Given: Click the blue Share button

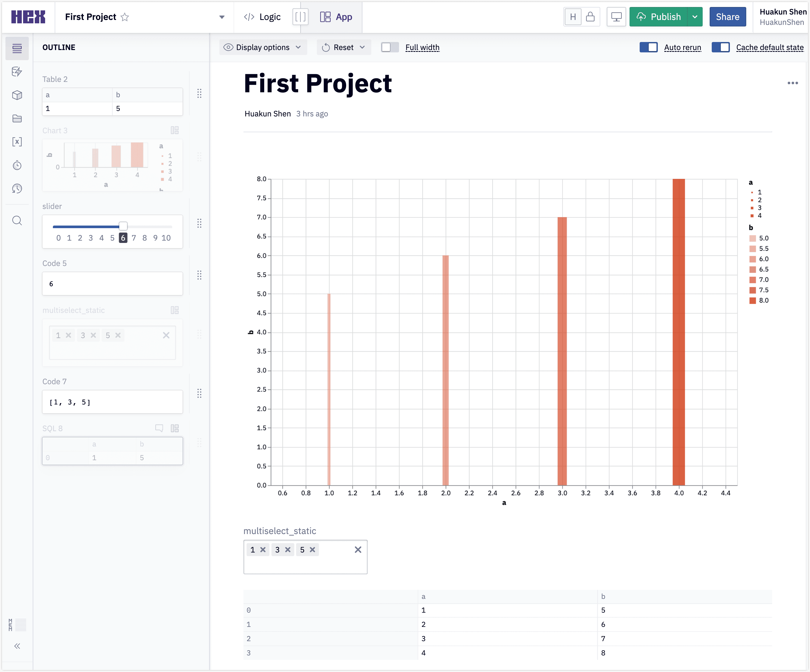Looking at the screenshot, I should pyautogui.click(x=728, y=17).
